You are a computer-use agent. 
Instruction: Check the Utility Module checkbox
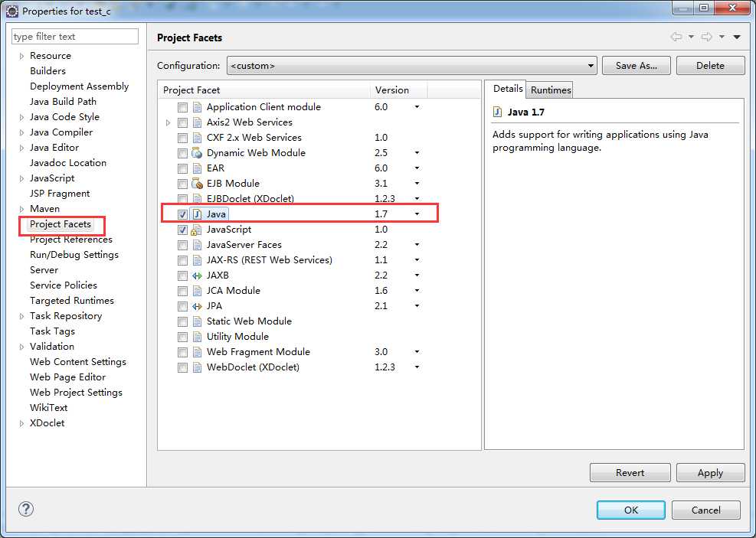[x=182, y=337]
